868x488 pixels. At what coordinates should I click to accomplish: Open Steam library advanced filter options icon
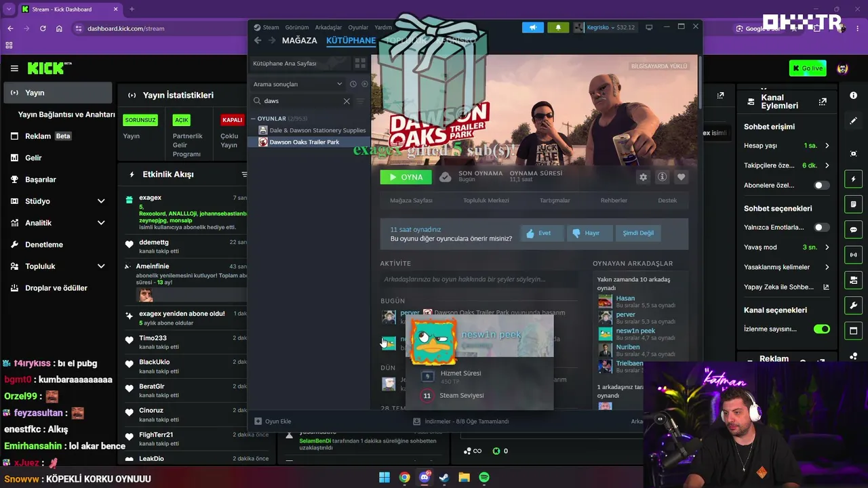point(361,101)
